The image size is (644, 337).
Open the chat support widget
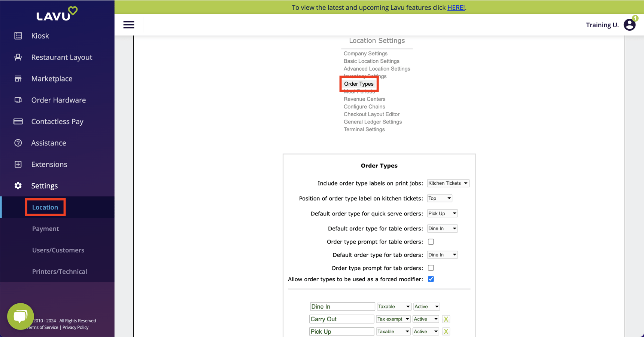pyautogui.click(x=21, y=316)
